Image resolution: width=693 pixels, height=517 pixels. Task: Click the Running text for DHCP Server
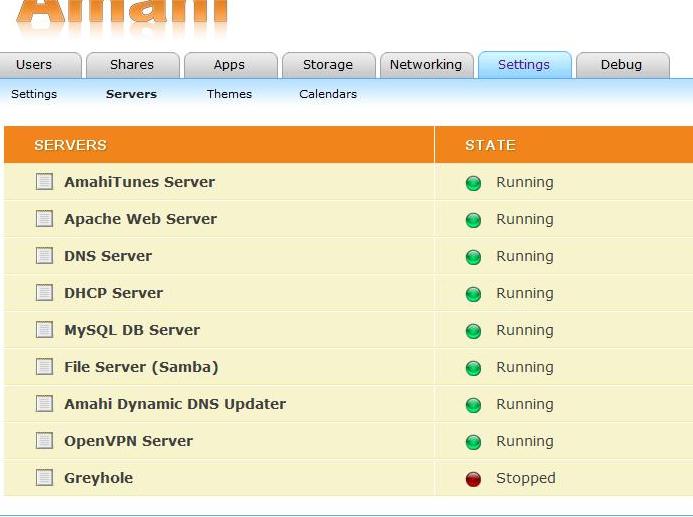[x=525, y=293]
